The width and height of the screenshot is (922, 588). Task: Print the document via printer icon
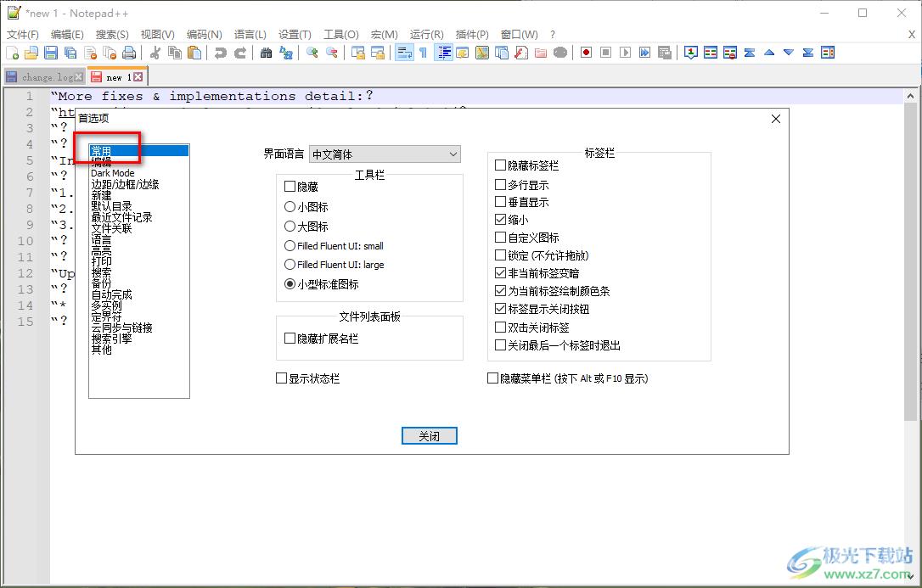(x=129, y=53)
